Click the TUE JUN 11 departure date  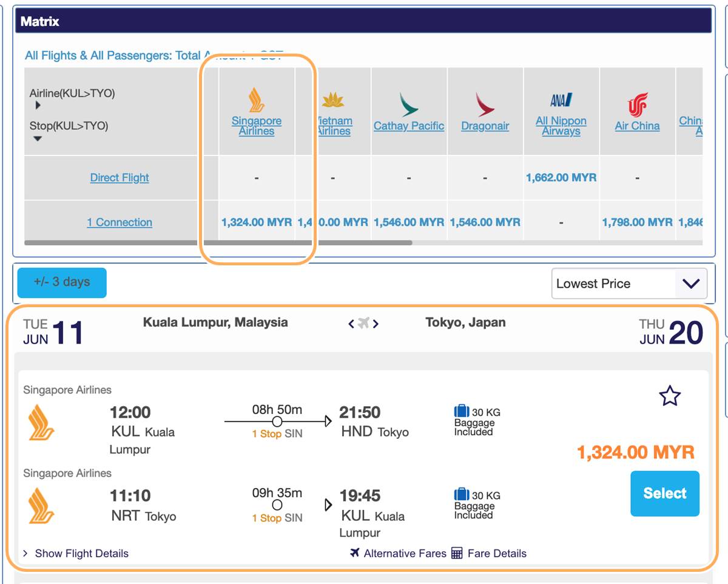[x=53, y=332]
